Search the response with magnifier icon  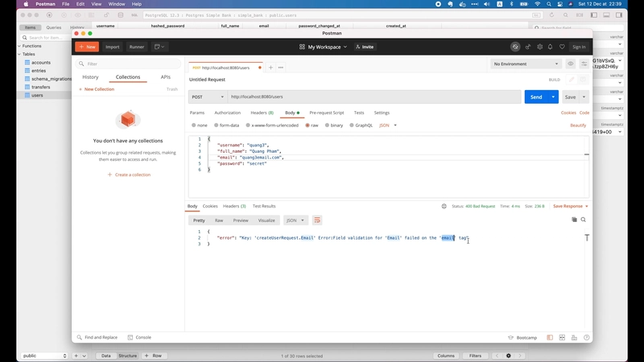tap(584, 220)
